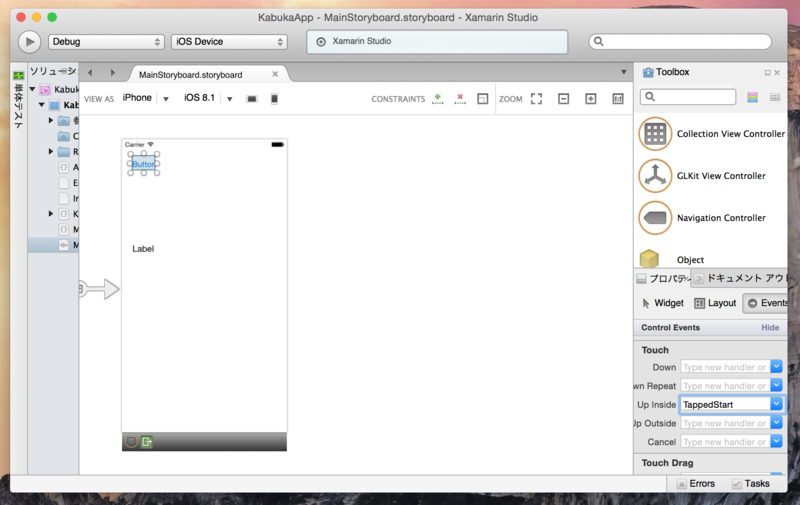800x505 pixels.
Task: Collapse the Kab project node
Action: click(41, 105)
